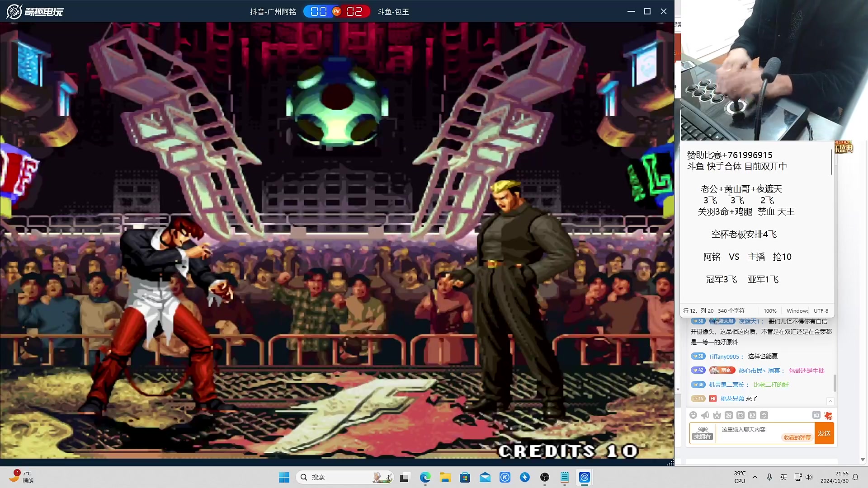Open the blue lightning-bolt app on taskbar

tap(525, 477)
